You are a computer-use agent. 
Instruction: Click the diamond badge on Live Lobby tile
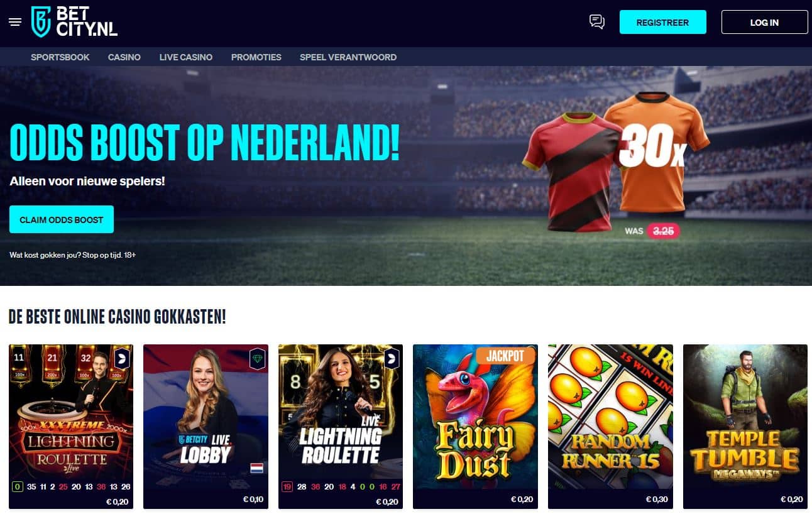(257, 359)
